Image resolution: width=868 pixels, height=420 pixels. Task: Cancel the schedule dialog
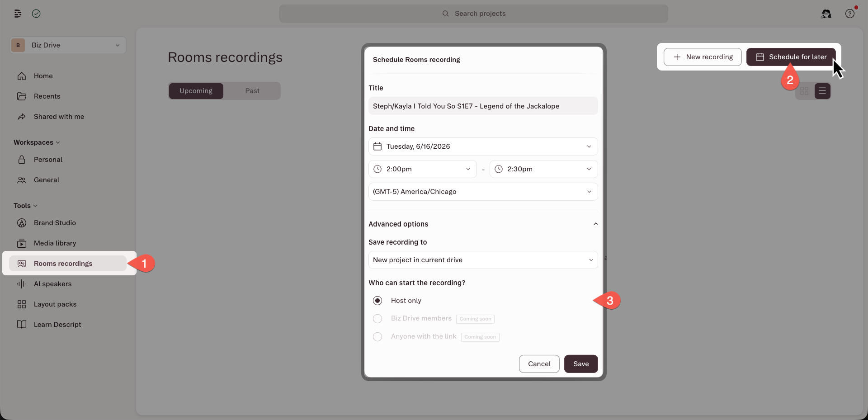539,364
